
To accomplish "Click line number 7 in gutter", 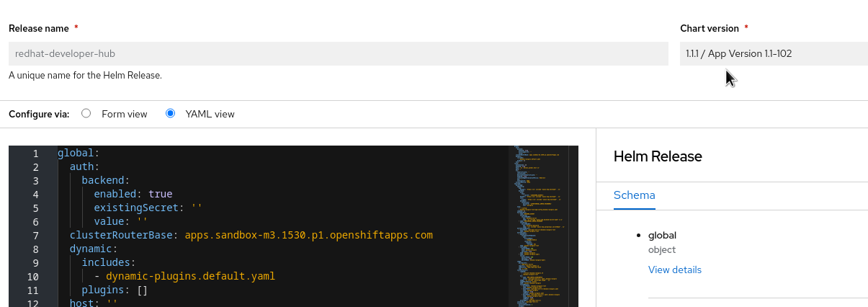I will point(35,235).
